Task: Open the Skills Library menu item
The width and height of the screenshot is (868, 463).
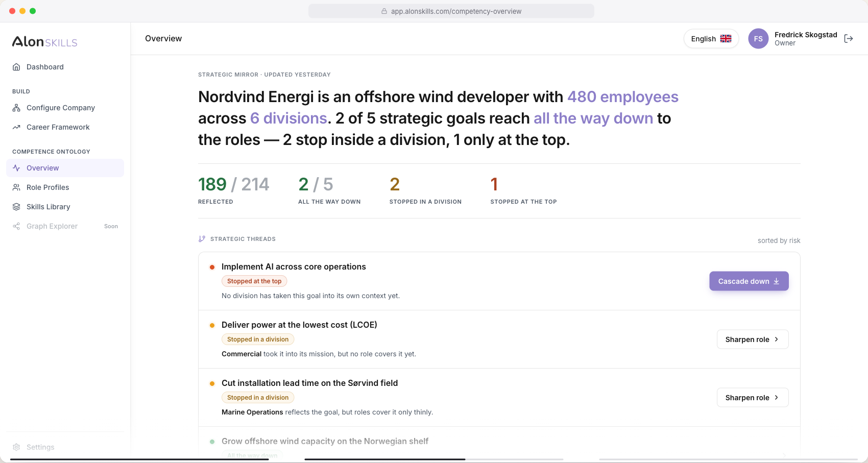Action: (65, 207)
